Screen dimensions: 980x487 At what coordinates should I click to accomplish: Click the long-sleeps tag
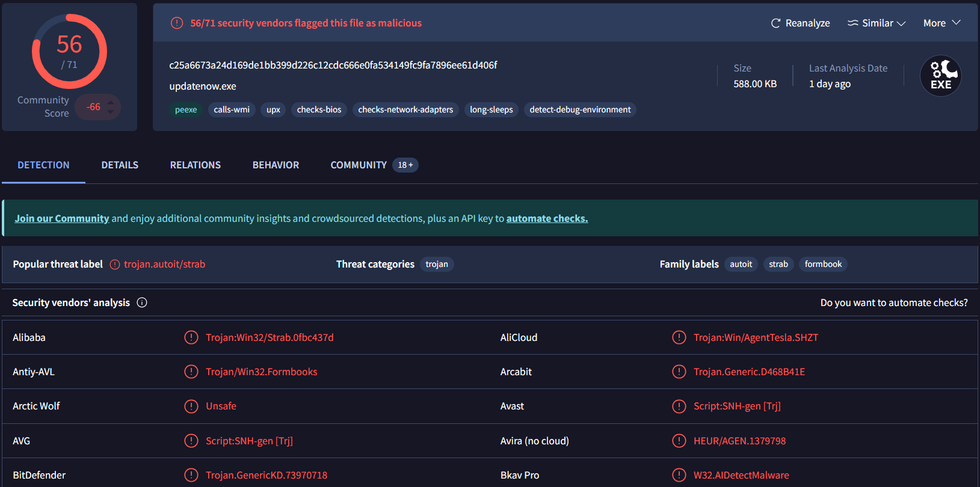(x=491, y=109)
